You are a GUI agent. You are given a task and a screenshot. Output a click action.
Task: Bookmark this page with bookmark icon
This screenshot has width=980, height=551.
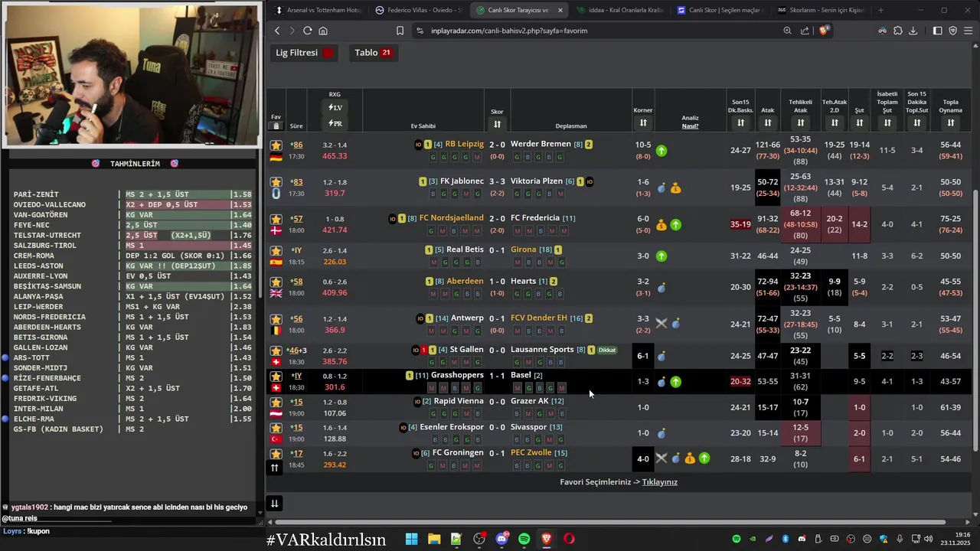tap(400, 31)
